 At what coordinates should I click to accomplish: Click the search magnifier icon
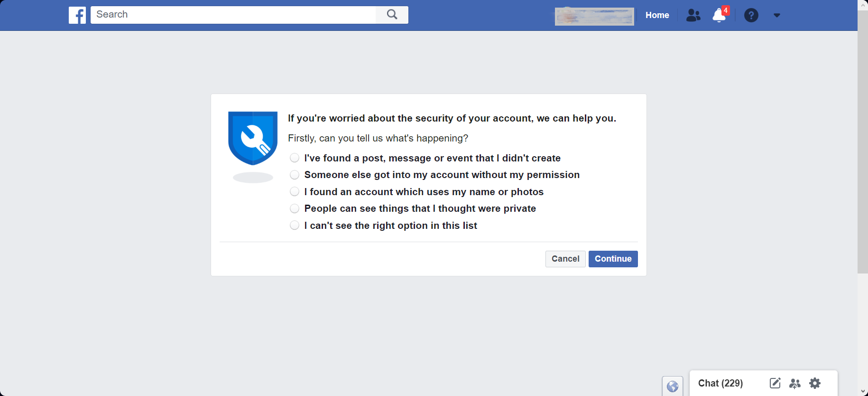(391, 15)
